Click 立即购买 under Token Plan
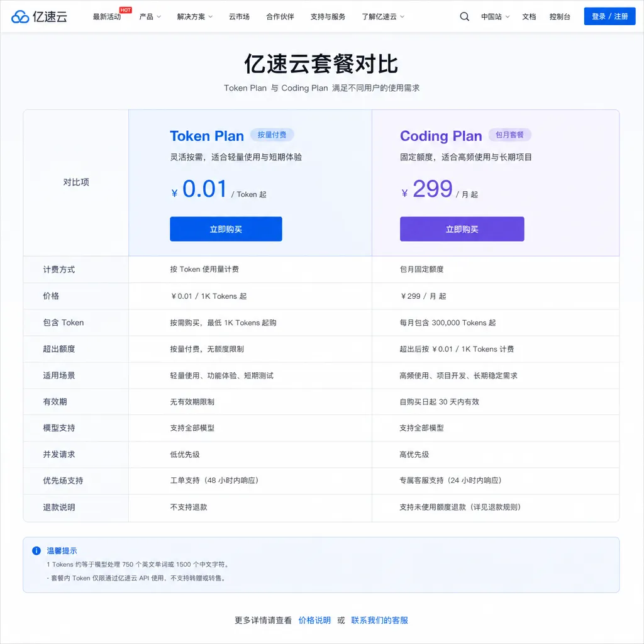 (226, 229)
